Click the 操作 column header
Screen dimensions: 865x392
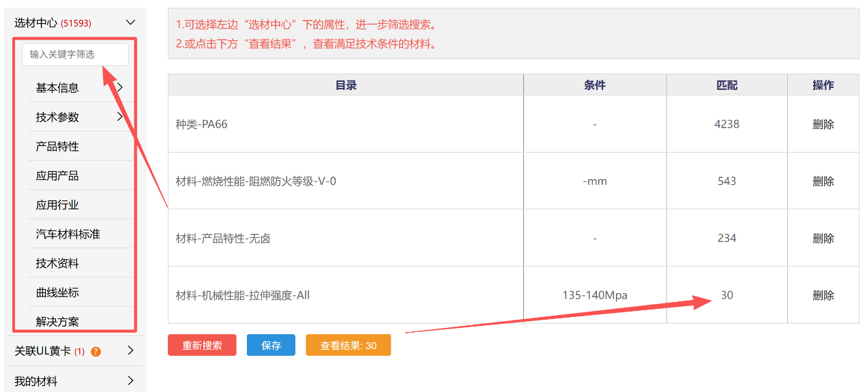823,85
